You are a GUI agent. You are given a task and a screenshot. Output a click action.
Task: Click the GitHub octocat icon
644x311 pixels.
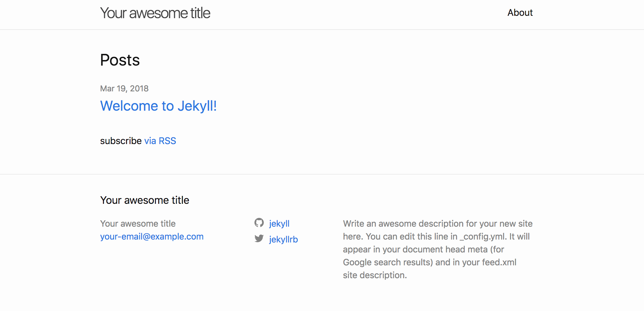[259, 223]
